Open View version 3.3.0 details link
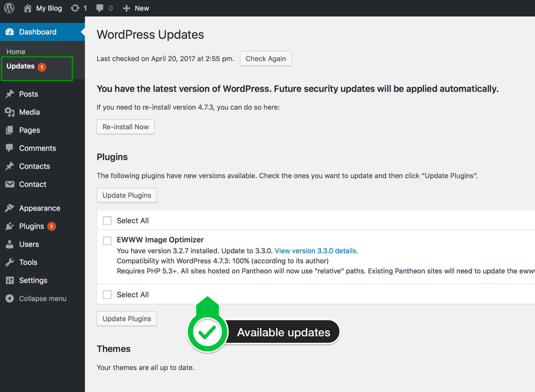This screenshot has height=392, width=535. click(316, 251)
